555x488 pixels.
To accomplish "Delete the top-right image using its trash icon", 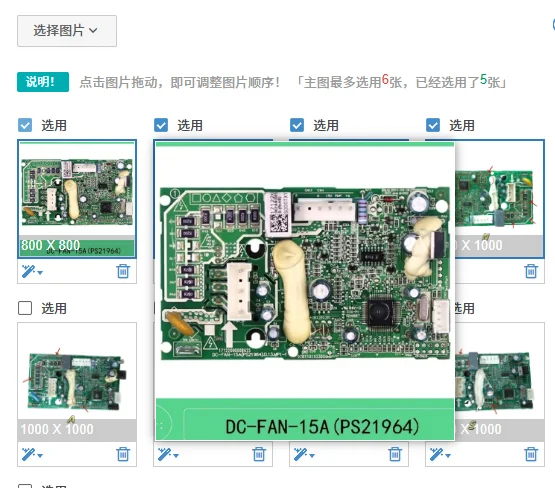I will click(x=531, y=271).
